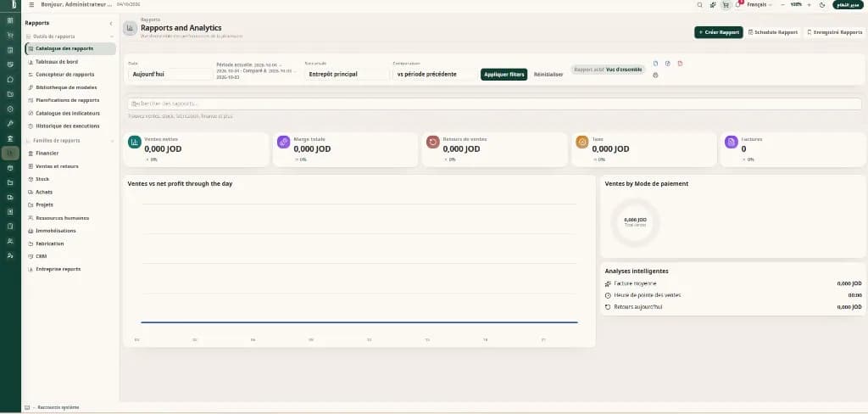This screenshot has width=868, height=414.
Task: Open the Financier report family
Action: (x=70, y=153)
